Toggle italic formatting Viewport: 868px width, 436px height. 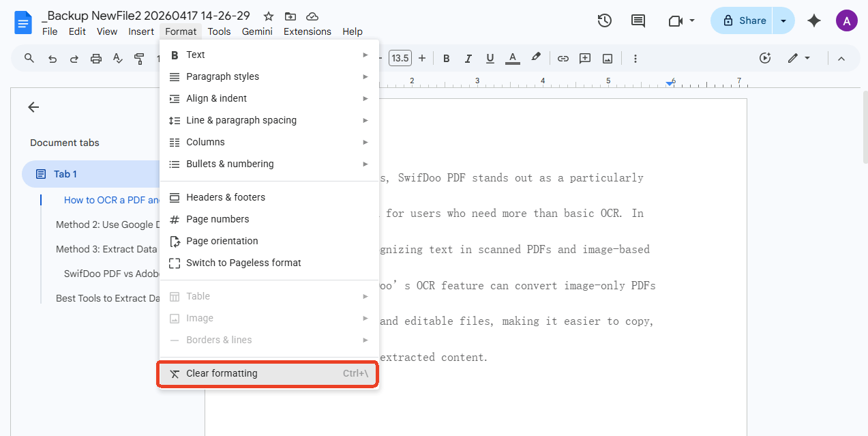468,59
